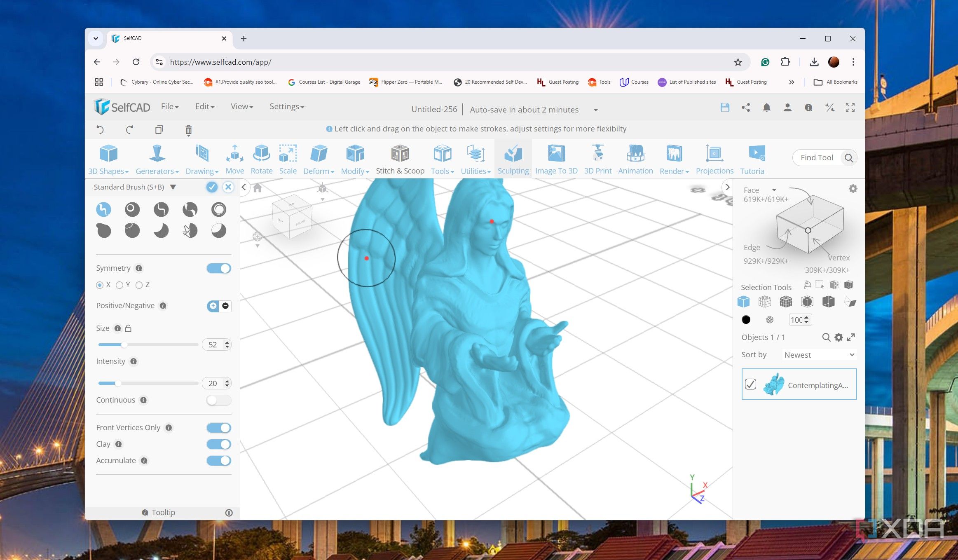Select the Y symmetry axis radio
The image size is (958, 560).
pos(119,285)
